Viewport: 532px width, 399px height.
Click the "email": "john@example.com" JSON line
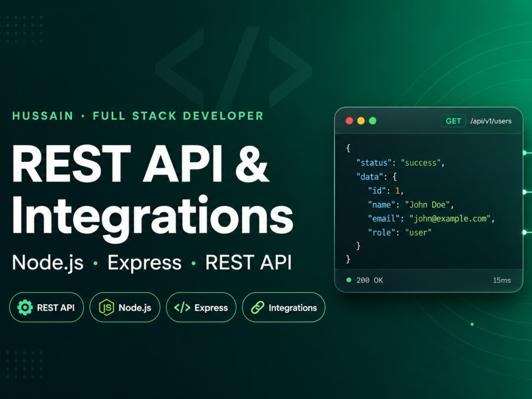(x=431, y=219)
